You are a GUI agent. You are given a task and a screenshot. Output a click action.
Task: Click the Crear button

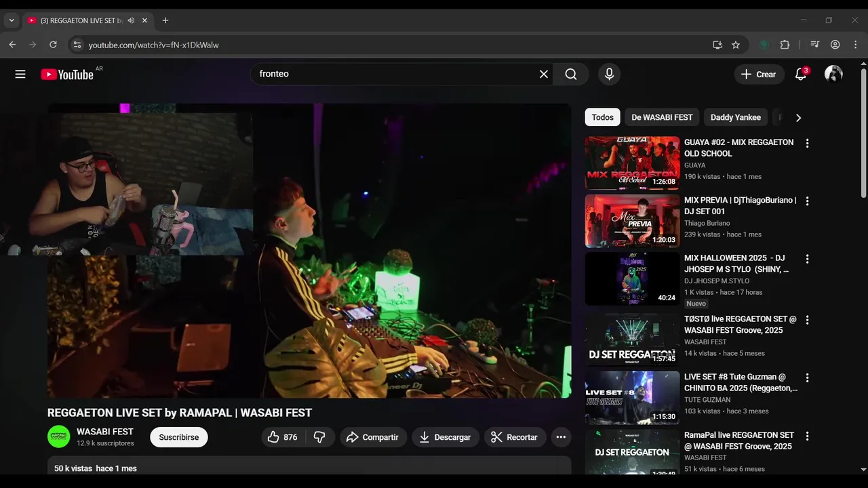759,75
